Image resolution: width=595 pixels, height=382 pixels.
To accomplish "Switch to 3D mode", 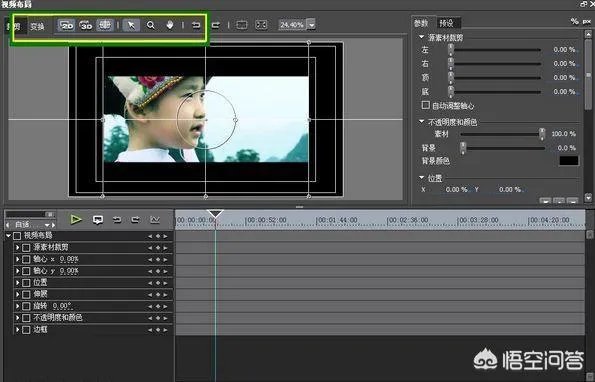I will 86,25.
